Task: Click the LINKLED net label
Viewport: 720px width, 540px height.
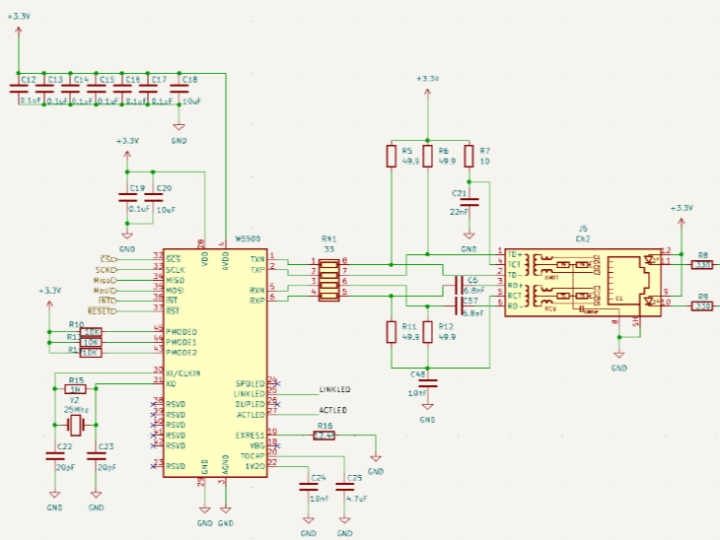Action: click(x=334, y=389)
